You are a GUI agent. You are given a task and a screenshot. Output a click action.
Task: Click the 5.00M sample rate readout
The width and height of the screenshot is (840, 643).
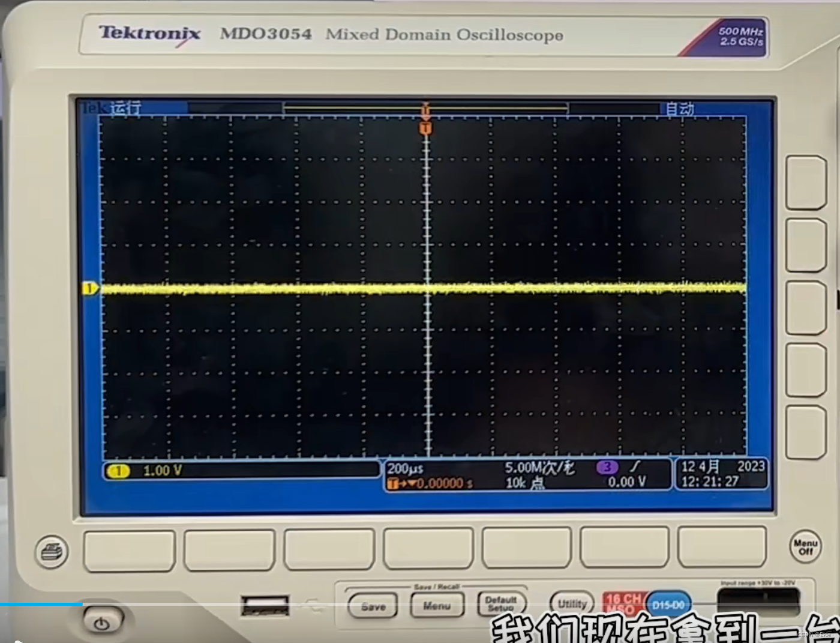539,468
